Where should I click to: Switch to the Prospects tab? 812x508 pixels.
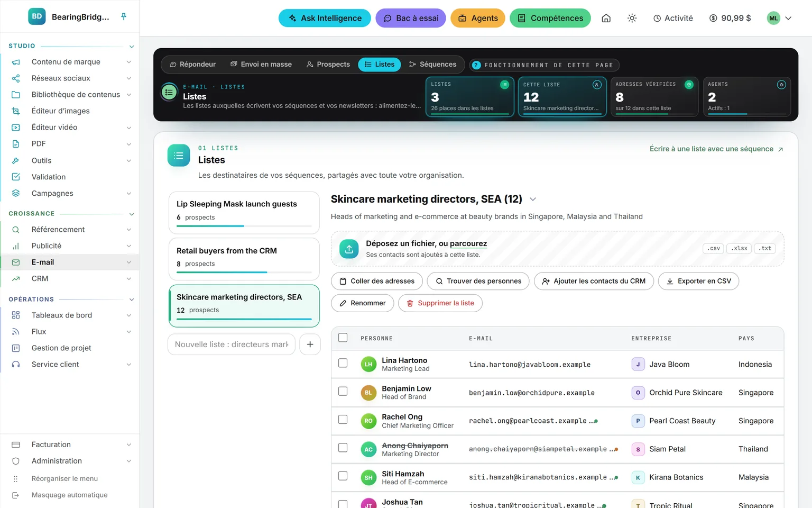[328, 65]
